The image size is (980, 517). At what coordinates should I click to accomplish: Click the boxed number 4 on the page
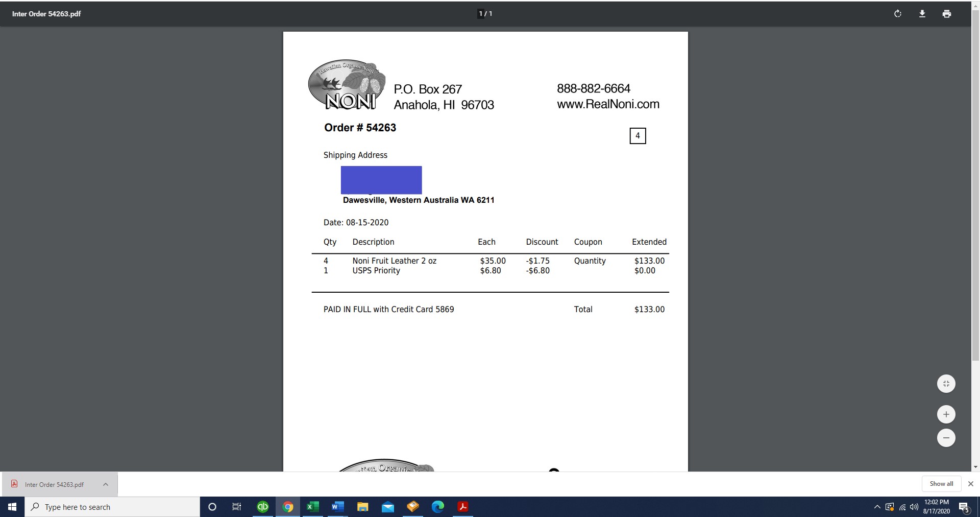click(638, 136)
